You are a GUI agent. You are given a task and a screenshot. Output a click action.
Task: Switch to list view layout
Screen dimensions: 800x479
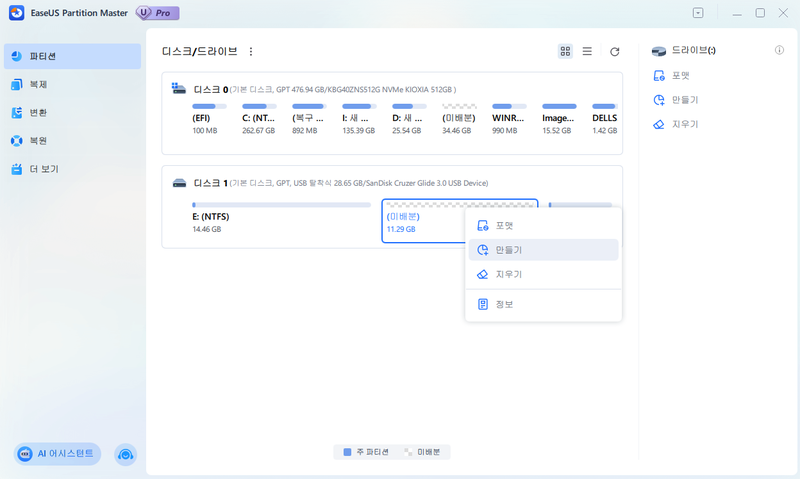coord(587,51)
